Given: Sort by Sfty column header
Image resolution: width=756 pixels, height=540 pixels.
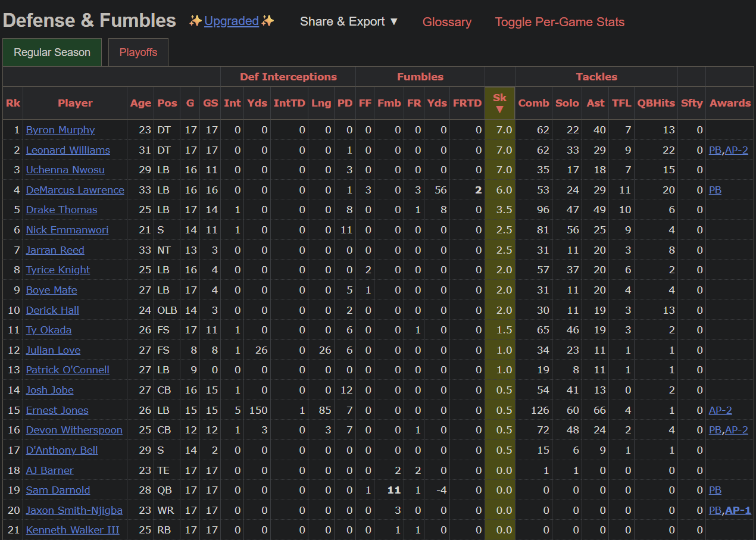Looking at the screenshot, I should coord(692,103).
